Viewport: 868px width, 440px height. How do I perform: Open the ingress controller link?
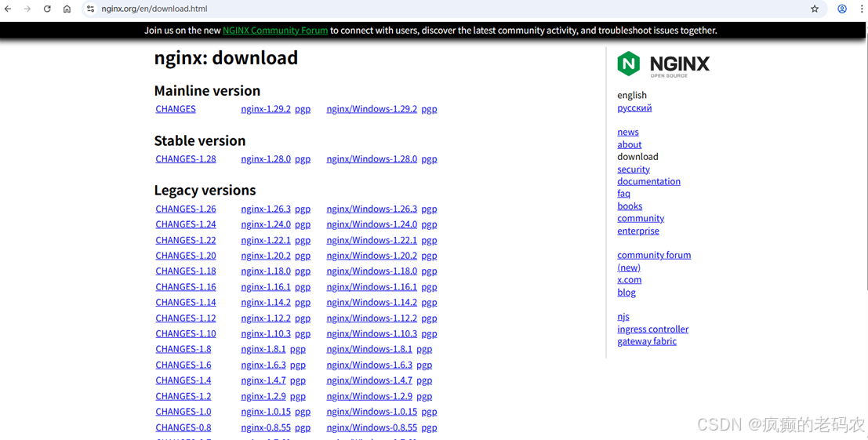[x=652, y=329]
